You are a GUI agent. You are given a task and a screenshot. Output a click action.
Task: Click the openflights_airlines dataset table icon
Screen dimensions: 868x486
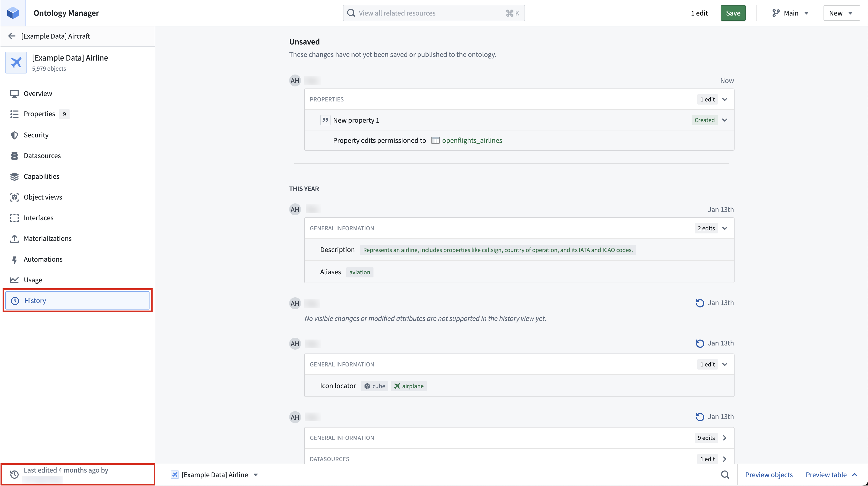(435, 140)
